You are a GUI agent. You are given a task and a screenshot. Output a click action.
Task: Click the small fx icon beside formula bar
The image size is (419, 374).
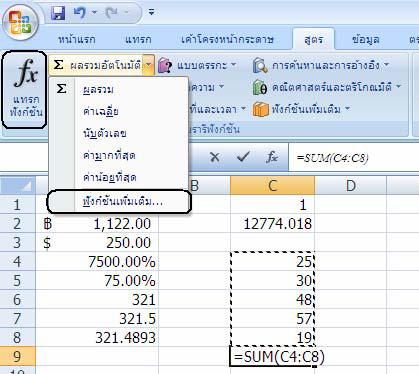272,157
